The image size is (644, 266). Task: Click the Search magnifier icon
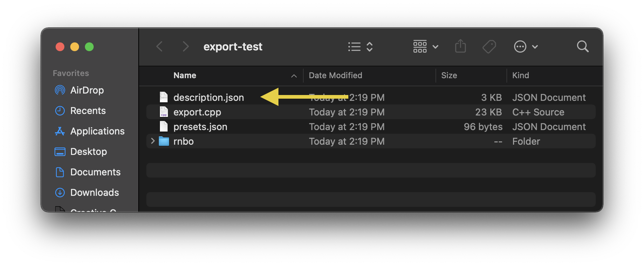(x=583, y=46)
